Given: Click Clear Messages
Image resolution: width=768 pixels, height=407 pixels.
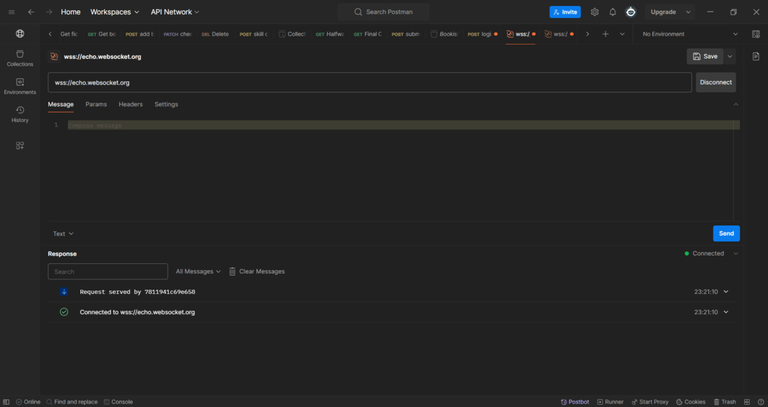Looking at the screenshot, I should click(x=257, y=272).
